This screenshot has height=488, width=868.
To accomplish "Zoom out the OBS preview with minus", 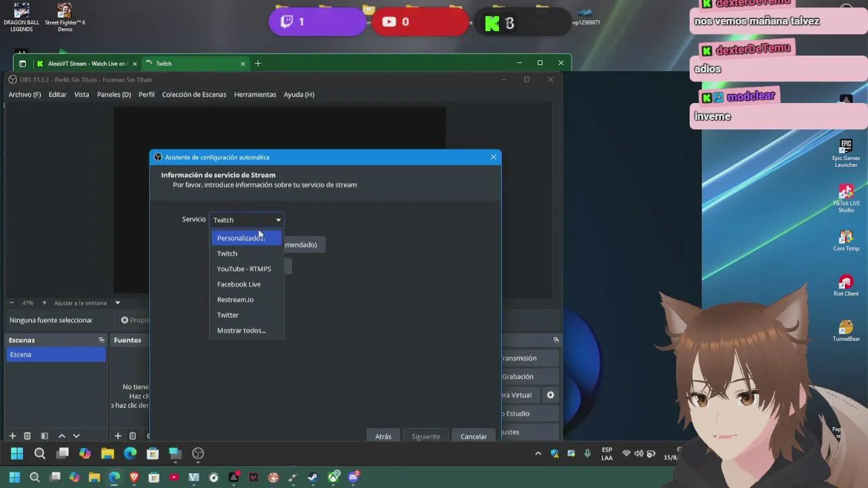I will click(x=12, y=302).
